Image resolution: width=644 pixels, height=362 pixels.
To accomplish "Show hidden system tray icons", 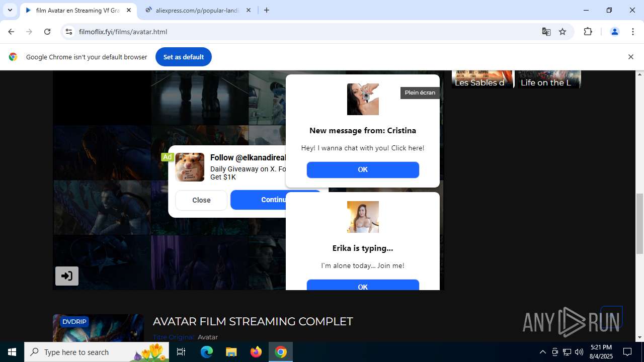I will click(x=542, y=352).
